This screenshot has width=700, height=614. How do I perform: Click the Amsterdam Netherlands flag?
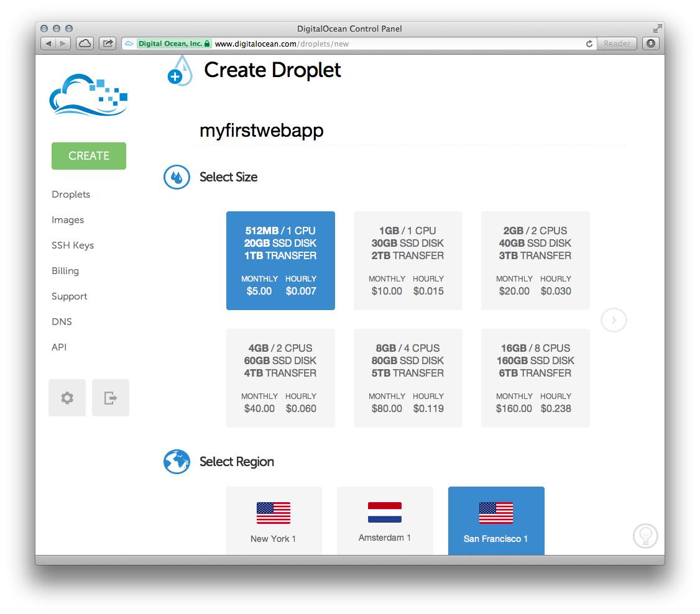click(384, 512)
